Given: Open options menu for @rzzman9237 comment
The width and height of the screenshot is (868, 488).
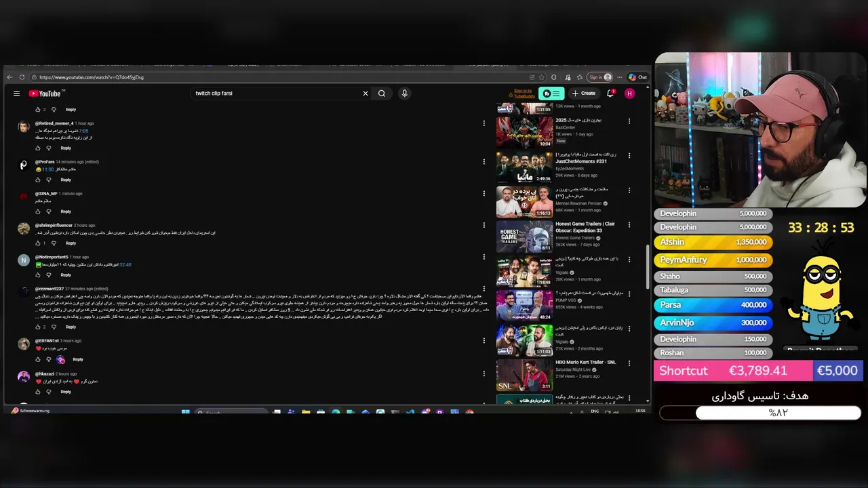Looking at the screenshot, I should pyautogui.click(x=484, y=289).
